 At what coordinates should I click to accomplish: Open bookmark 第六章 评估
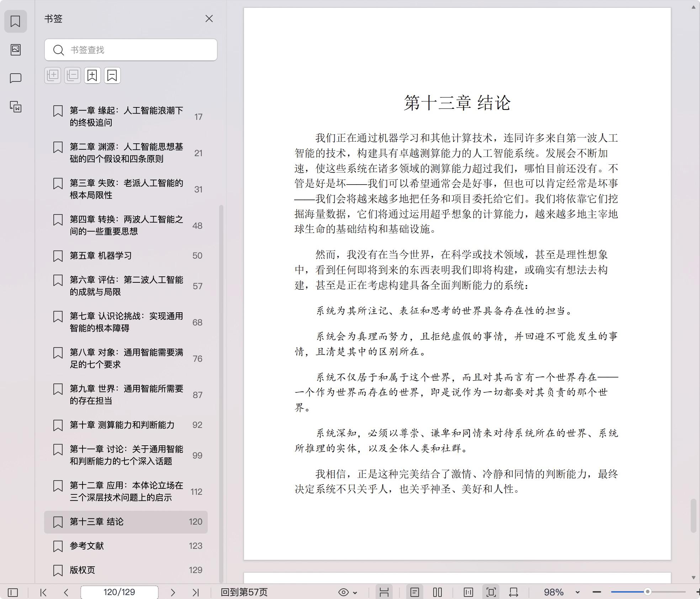coord(126,286)
